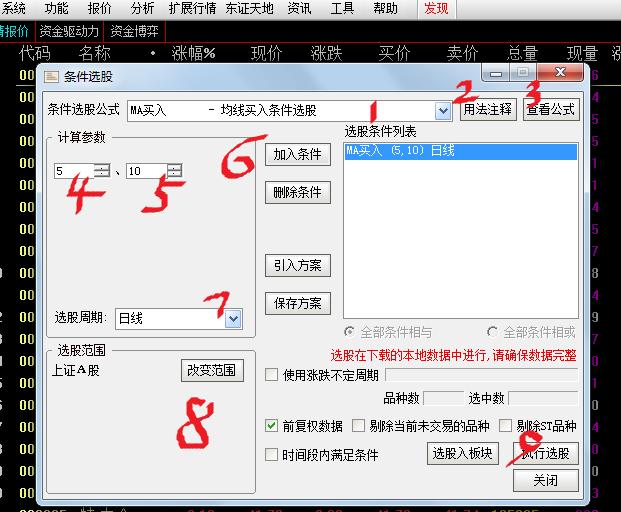Sort by 总量 column header
The height and width of the screenshot is (512, 621).
point(522,53)
